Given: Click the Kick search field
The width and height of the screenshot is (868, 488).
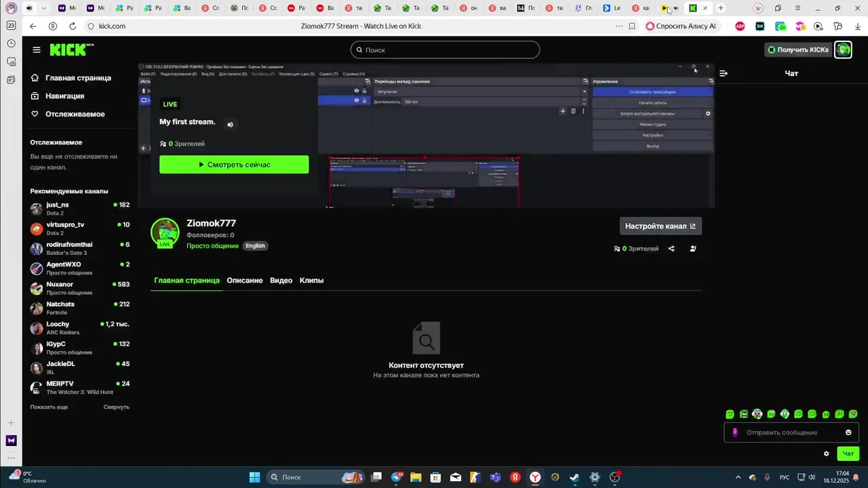Looking at the screenshot, I should click(445, 50).
